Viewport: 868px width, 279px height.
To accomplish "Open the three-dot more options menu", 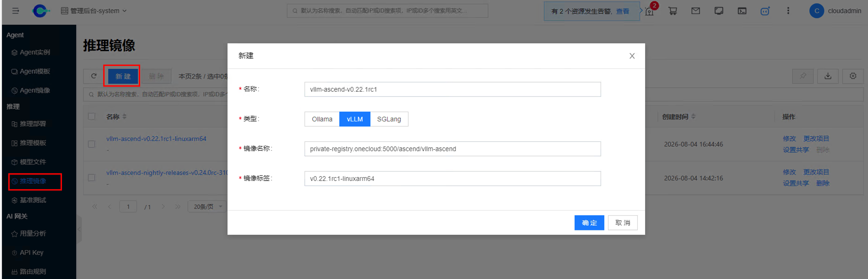I will (x=788, y=11).
